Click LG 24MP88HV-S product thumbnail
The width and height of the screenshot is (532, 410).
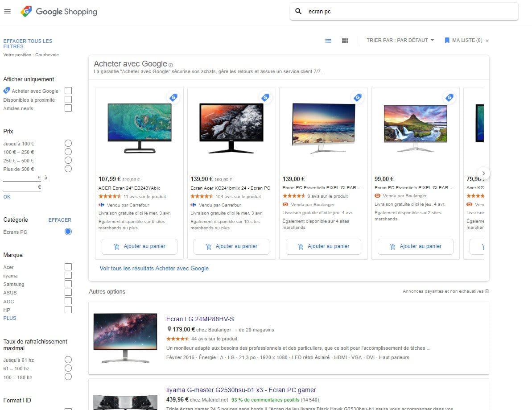[x=125, y=338]
